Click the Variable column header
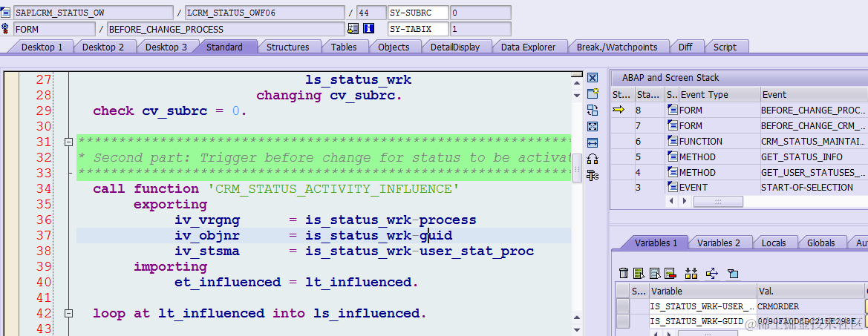 click(702, 291)
